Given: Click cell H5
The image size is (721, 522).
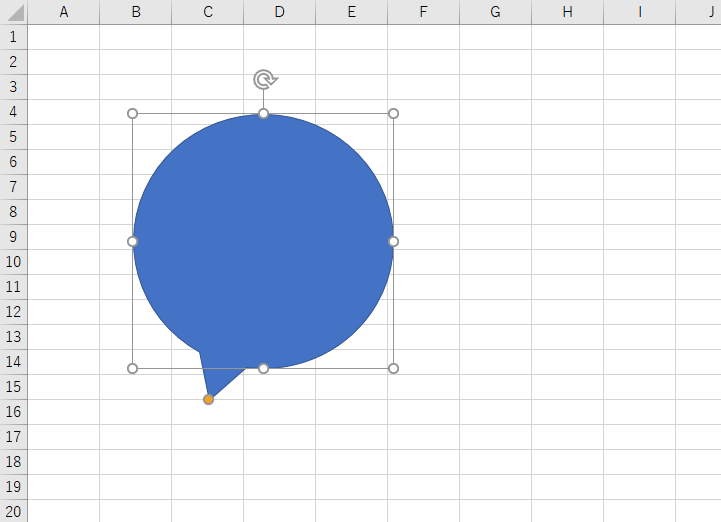Looking at the screenshot, I should 568,137.
